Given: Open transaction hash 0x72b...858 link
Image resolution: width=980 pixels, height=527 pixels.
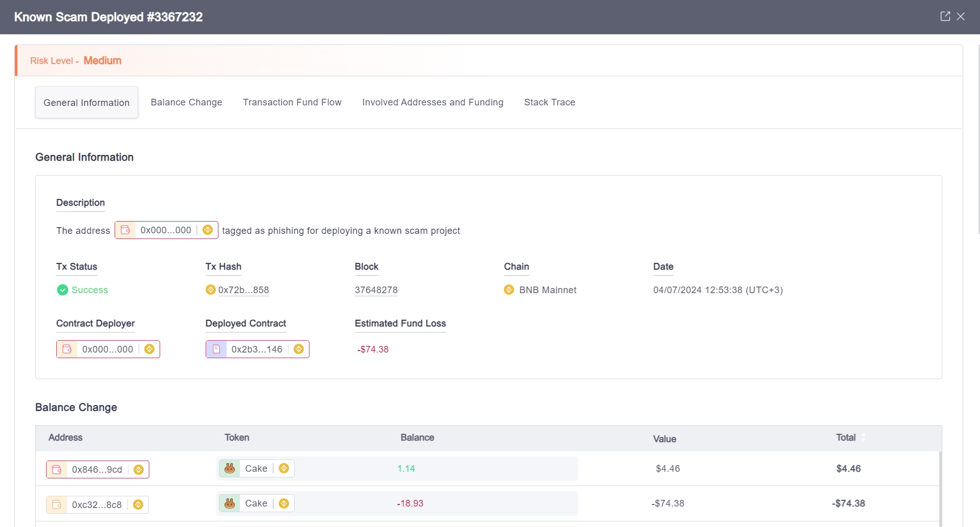Looking at the screenshot, I should pos(243,290).
